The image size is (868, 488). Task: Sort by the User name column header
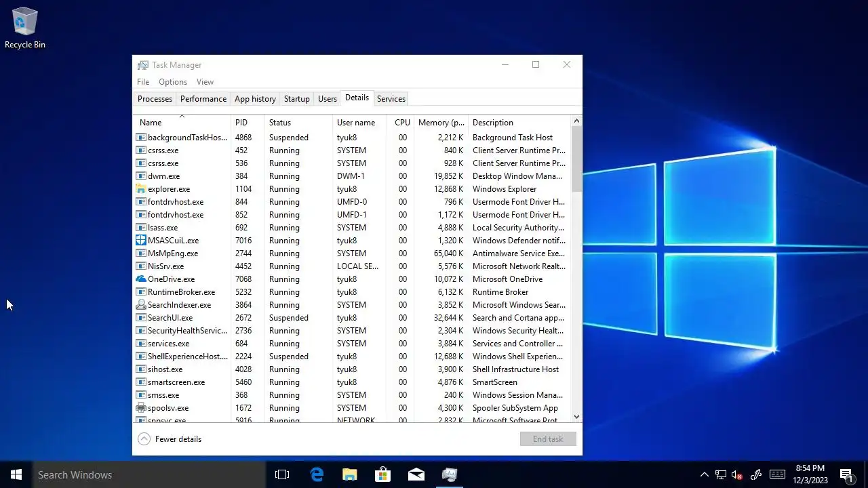point(359,123)
